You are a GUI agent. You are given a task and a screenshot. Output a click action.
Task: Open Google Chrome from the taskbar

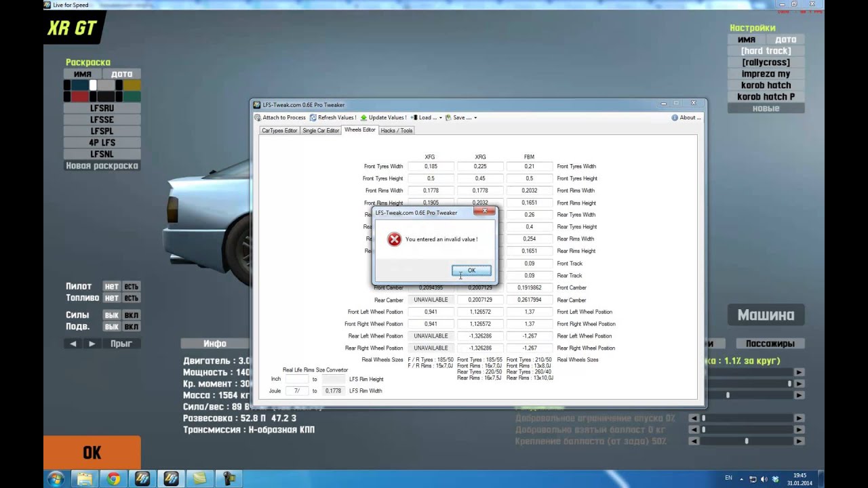tap(114, 479)
